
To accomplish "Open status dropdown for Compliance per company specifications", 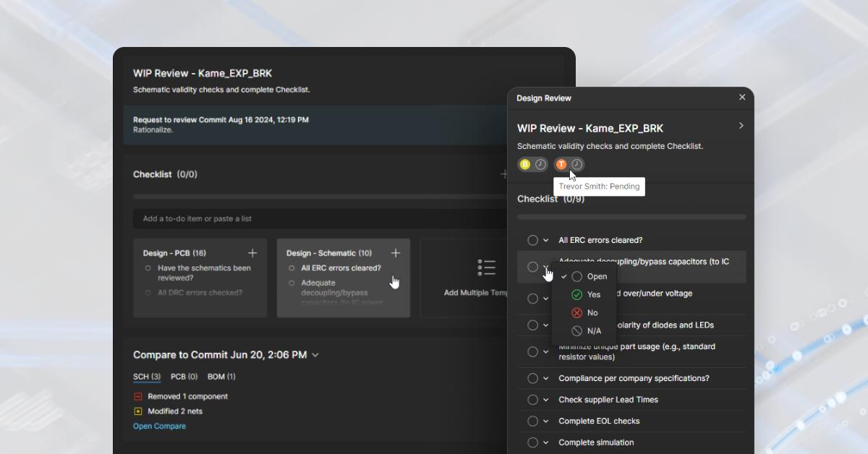I will click(545, 378).
